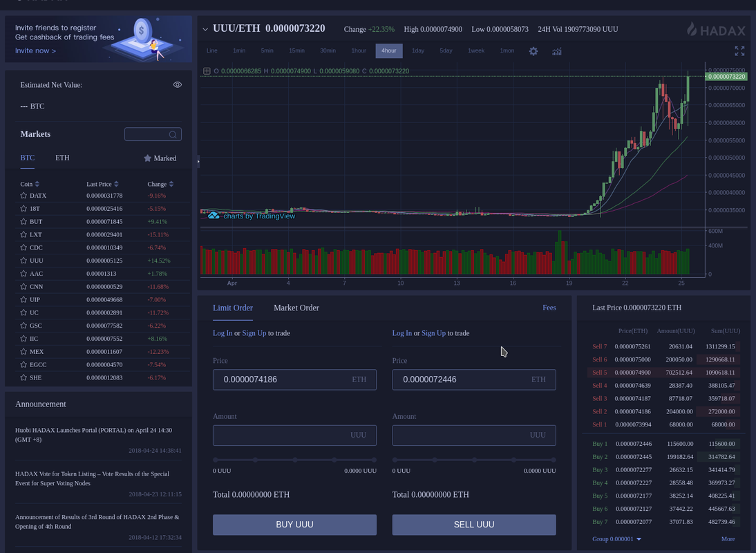Set chart interval to 1hour
The height and width of the screenshot is (553, 756).
click(359, 50)
